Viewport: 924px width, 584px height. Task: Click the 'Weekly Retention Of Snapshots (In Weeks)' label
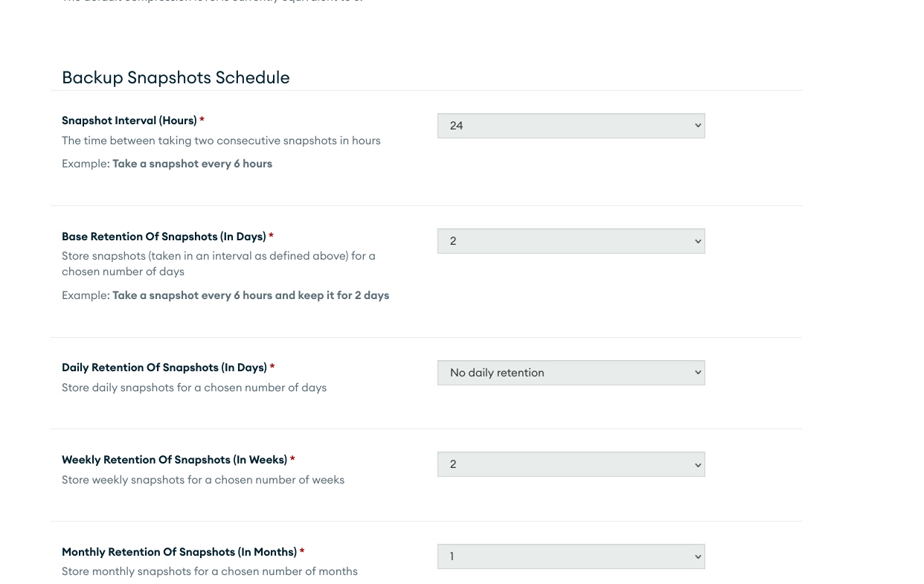(x=174, y=460)
